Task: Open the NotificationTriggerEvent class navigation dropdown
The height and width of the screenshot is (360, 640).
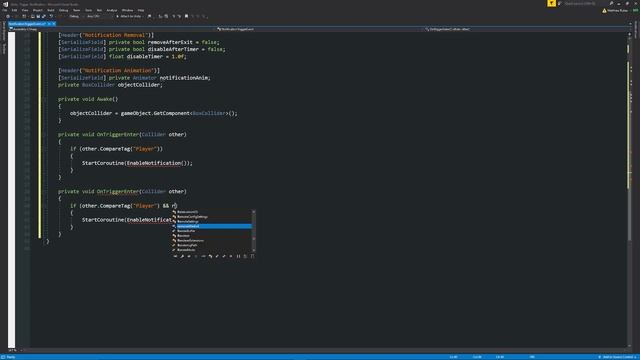Action: (319, 29)
